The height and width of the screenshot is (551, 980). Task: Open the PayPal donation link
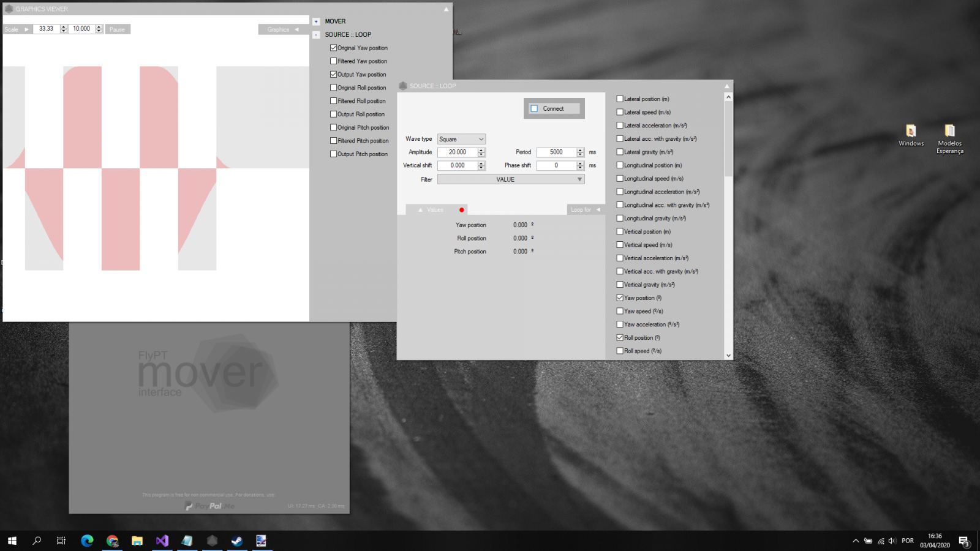209,506
